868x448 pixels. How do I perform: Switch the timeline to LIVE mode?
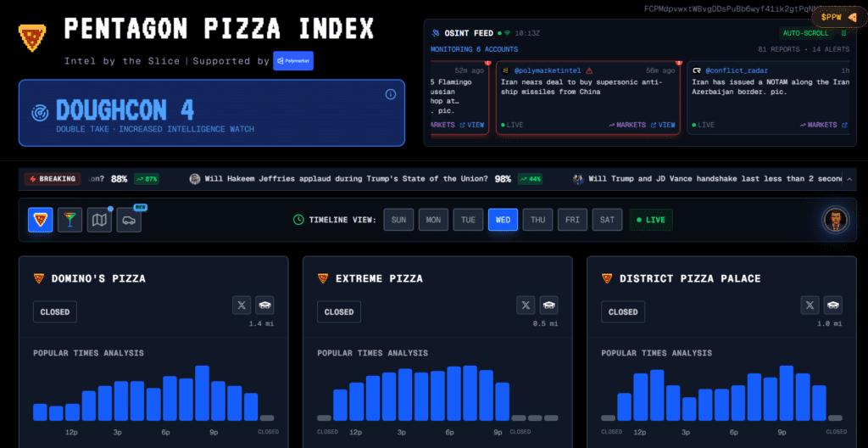point(649,220)
